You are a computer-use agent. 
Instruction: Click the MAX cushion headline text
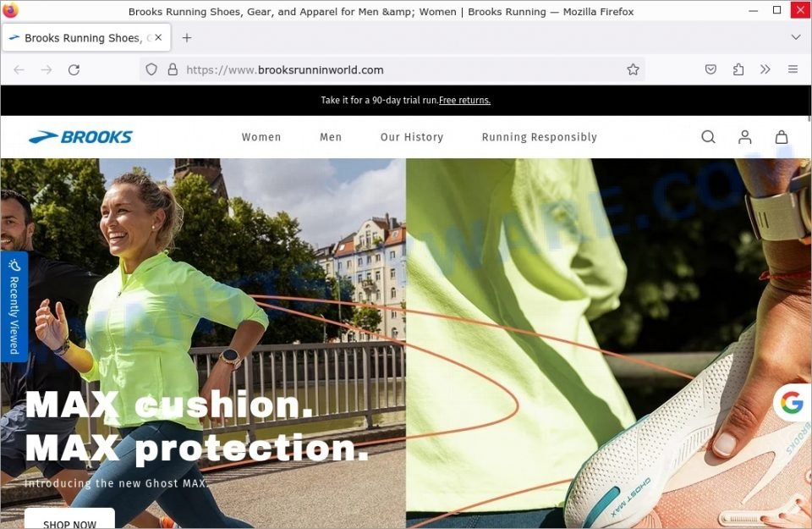(169, 405)
